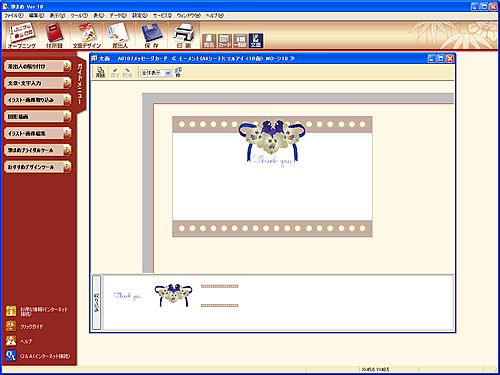Open お得な情報 internet info link
The image size is (500, 375).
click(37, 311)
